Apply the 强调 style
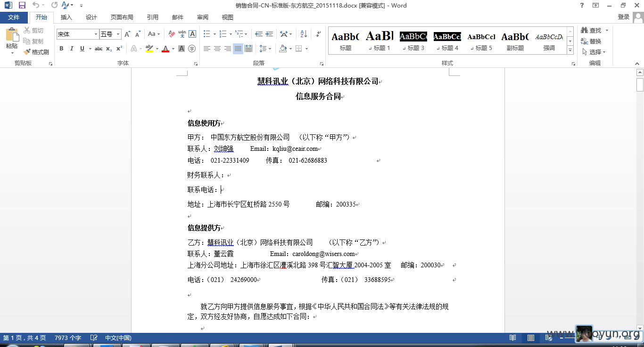 [549, 41]
